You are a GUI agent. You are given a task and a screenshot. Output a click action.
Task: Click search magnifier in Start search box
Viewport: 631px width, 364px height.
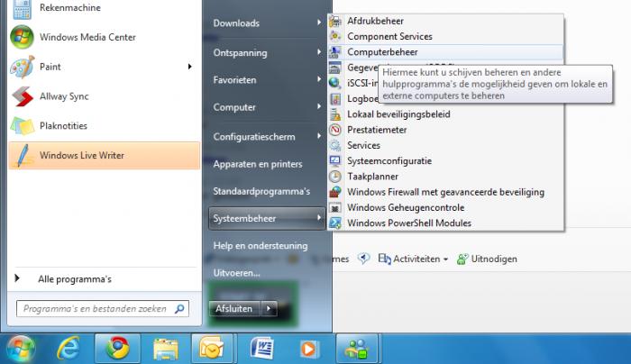179,308
